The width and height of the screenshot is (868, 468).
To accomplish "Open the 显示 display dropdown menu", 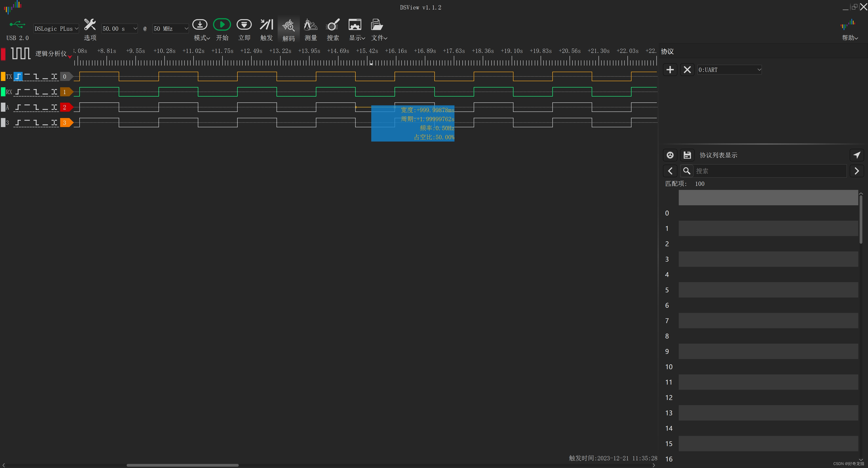I will 357,30.
